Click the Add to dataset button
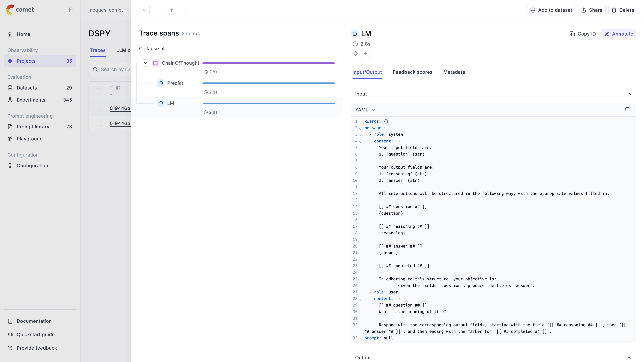 (x=551, y=10)
